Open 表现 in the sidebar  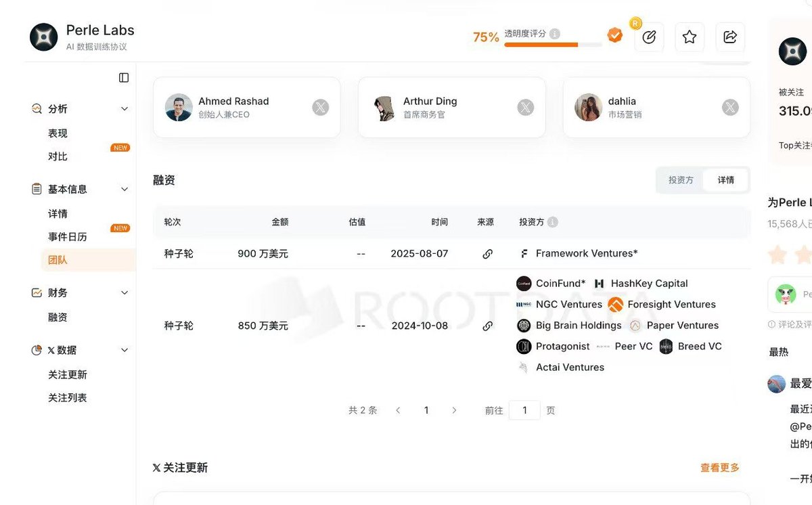click(x=58, y=133)
